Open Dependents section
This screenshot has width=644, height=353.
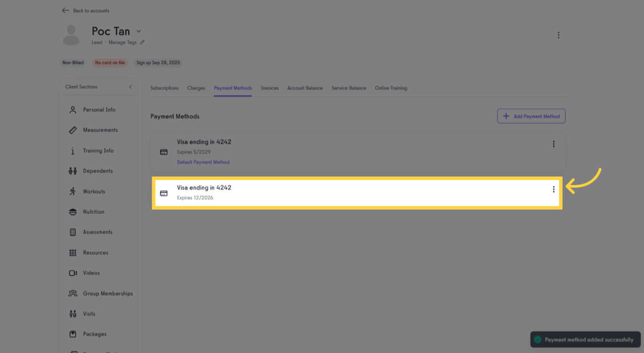99,171
